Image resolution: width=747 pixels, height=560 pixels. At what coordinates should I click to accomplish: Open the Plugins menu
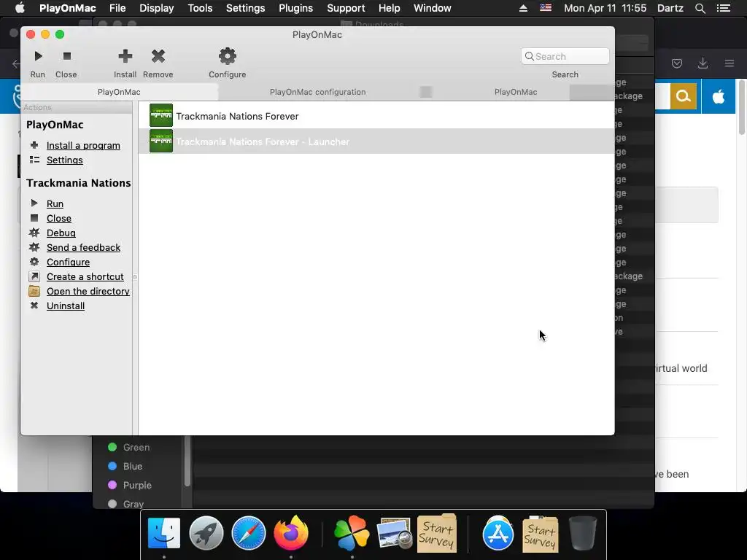tap(296, 8)
